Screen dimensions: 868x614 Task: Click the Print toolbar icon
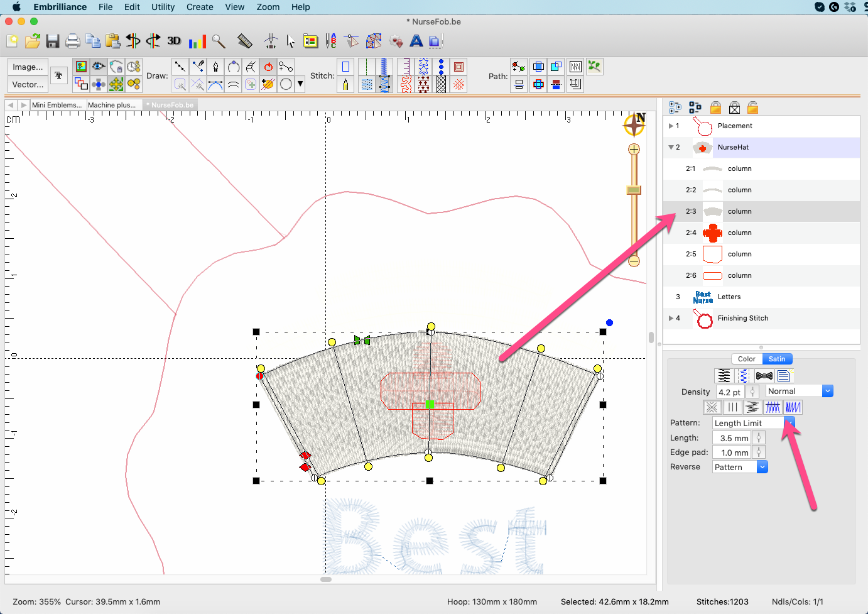point(73,41)
